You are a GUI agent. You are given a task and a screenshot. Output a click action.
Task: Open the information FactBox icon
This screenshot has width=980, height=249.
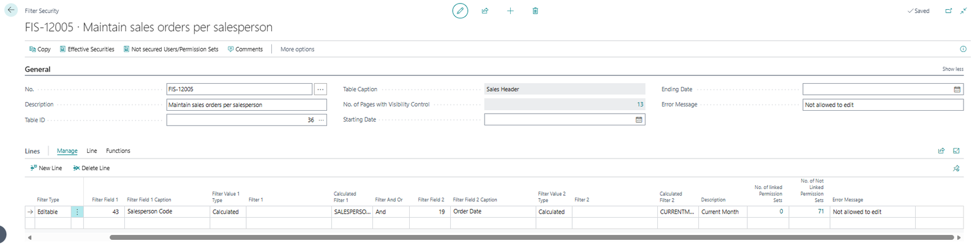(x=963, y=49)
